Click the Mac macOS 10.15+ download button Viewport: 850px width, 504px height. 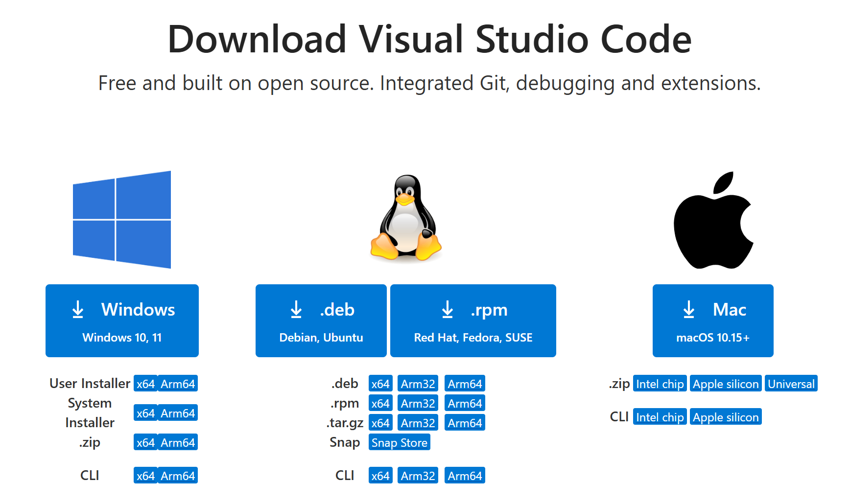coord(713,321)
